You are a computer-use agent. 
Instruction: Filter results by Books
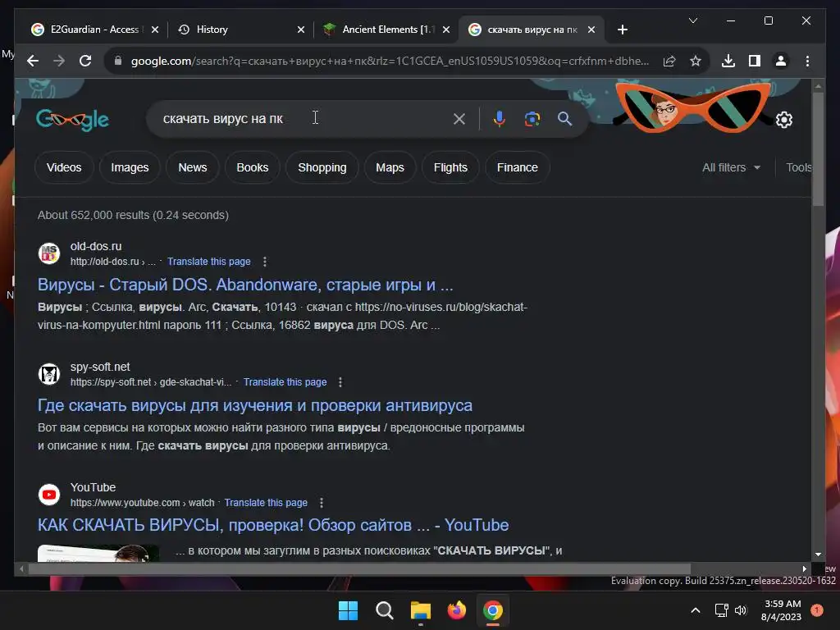pos(253,167)
